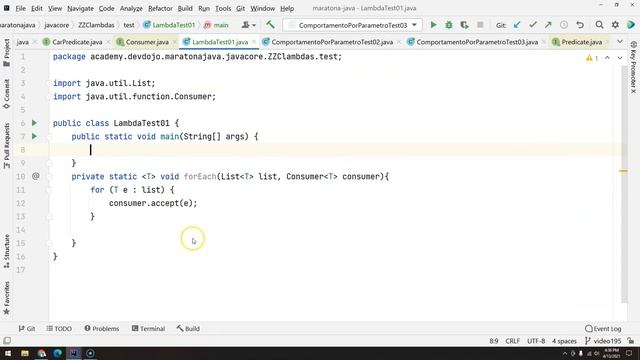Click the video195 Git branch widget
The image size is (640, 360).
(603, 341)
